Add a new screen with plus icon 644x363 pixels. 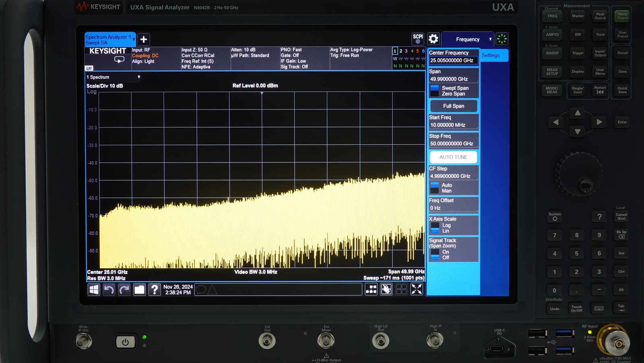click(x=144, y=39)
